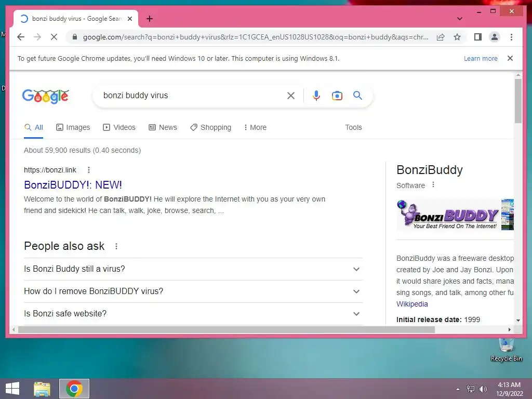Image resolution: width=532 pixels, height=399 pixels.
Task: Click the scroll left arrow
Action: click(13, 329)
